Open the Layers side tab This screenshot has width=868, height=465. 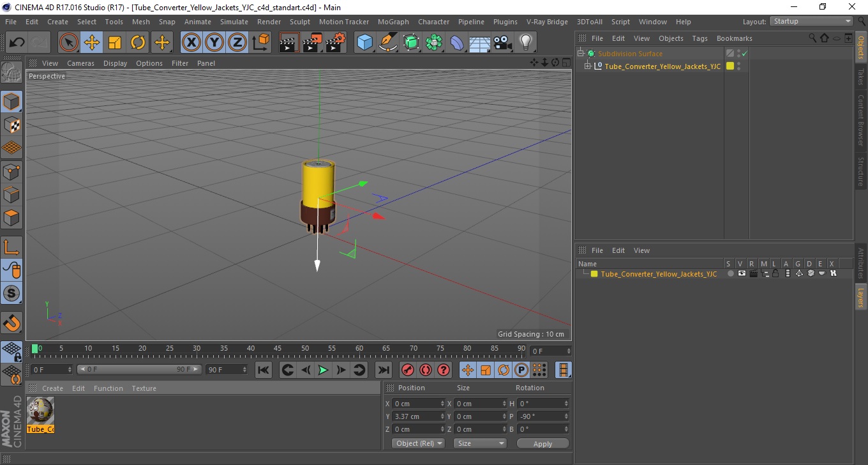click(861, 298)
